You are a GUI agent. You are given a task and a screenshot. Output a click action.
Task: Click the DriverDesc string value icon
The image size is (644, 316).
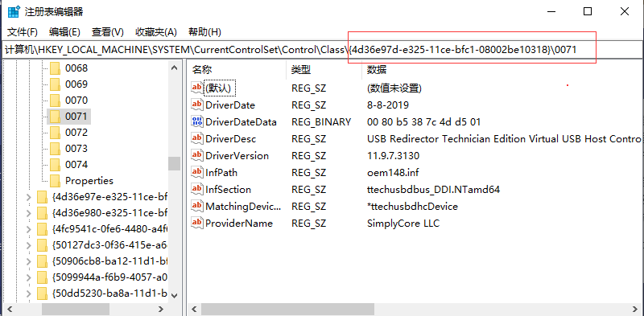click(x=197, y=139)
